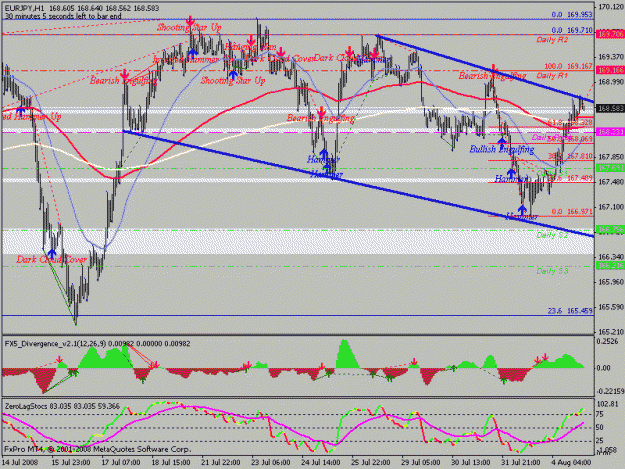Click the FxPro MT4 MetaQuotes copyright text
This screenshot has width=625, height=469.
(x=98, y=449)
